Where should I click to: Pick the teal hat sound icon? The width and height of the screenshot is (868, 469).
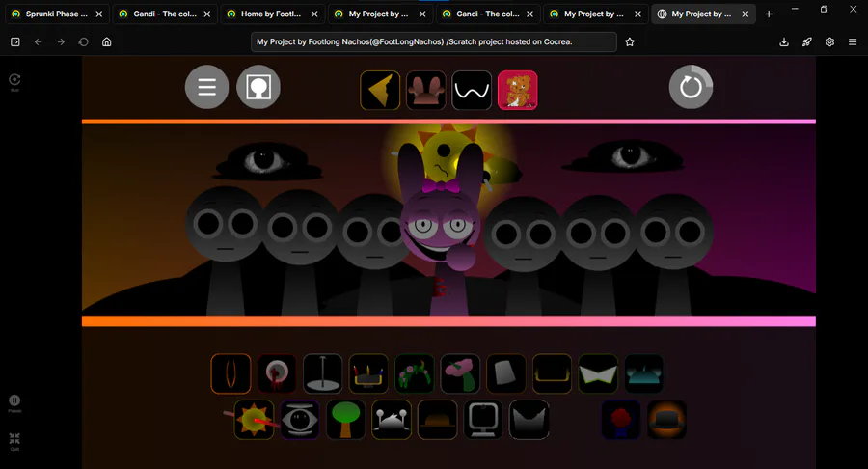[644, 373]
